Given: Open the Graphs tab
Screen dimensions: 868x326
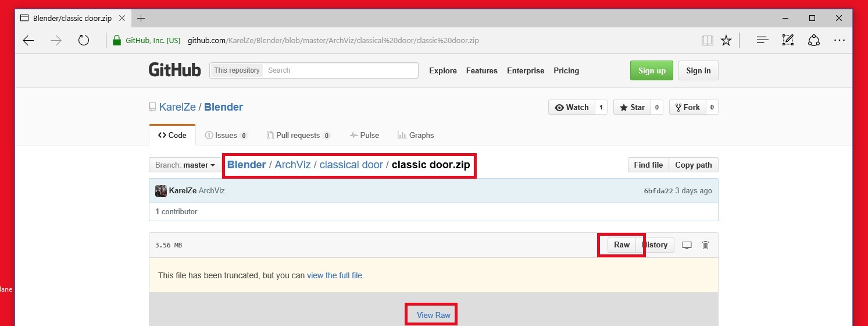Looking at the screenshot, I should pyautogui.click(x=416, y=135).
